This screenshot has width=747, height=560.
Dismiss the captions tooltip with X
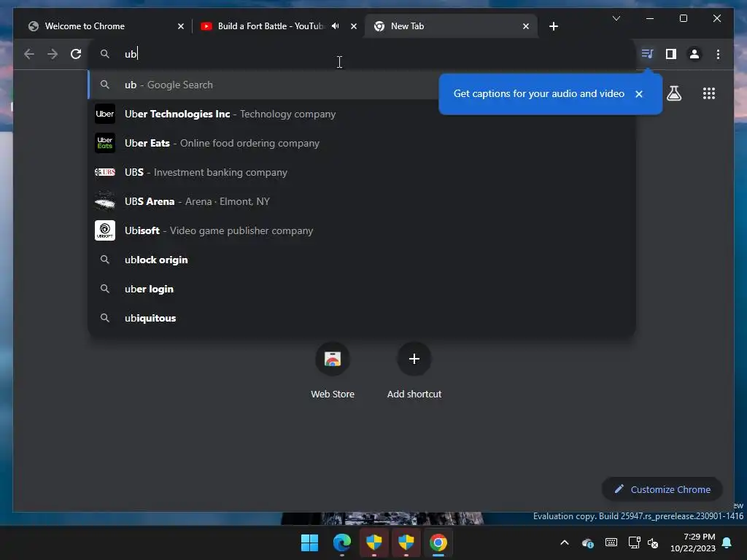(x=639, y=94)
